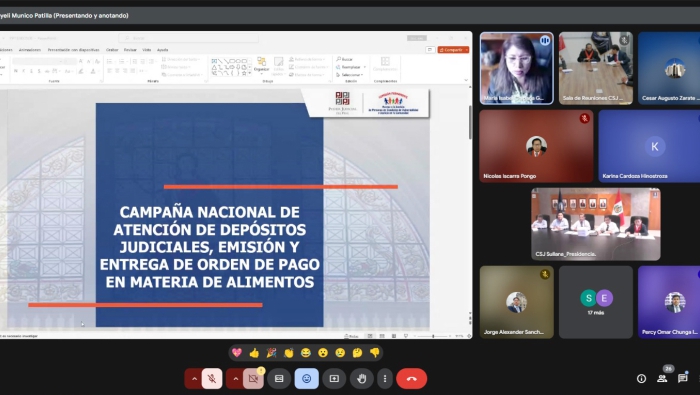Viewport: 700px width, 395px height.
Task: Turn on the camera
Action: click(253, 378)
